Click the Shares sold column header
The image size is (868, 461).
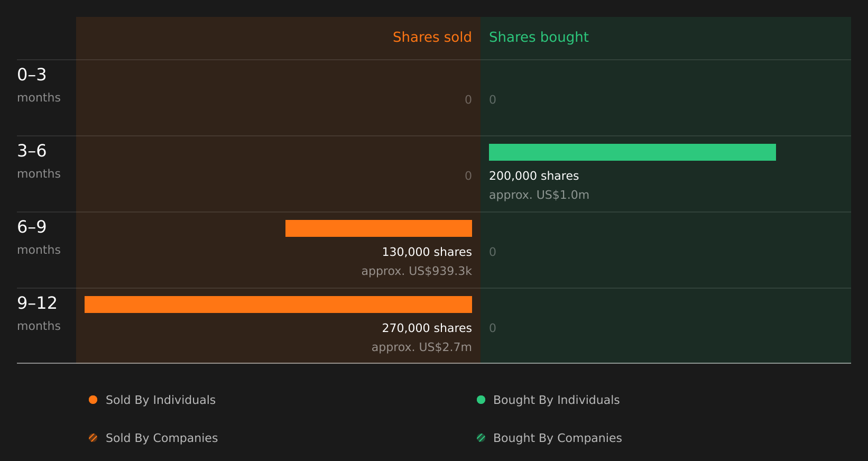[432, 37]
